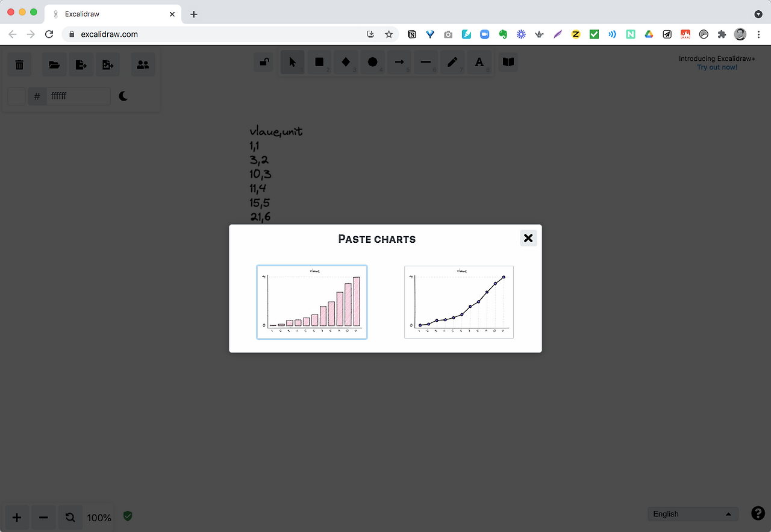Click the ffffff hex color field
Screen dimensions: 771x532
79,96
